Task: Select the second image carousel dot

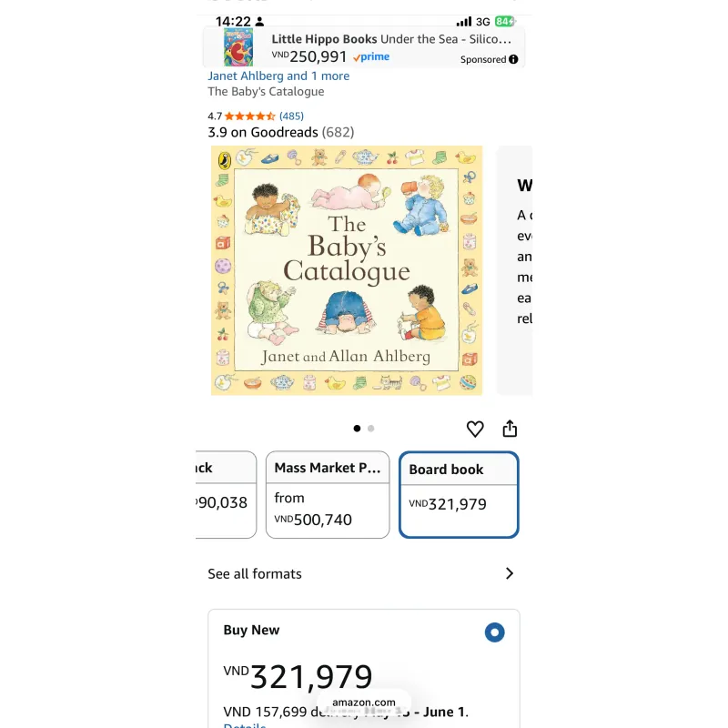Action: click(371, 428)
